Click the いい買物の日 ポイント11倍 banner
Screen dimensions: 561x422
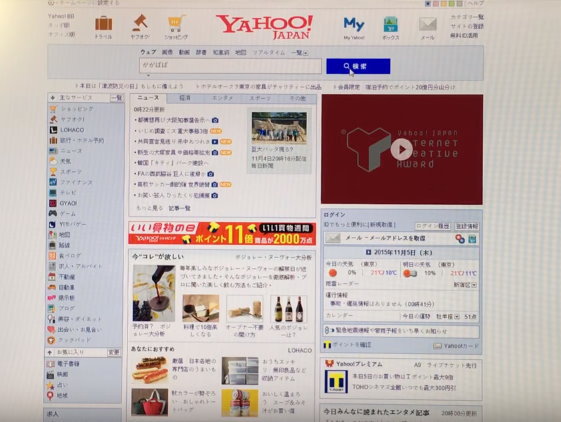click(222, 233)
